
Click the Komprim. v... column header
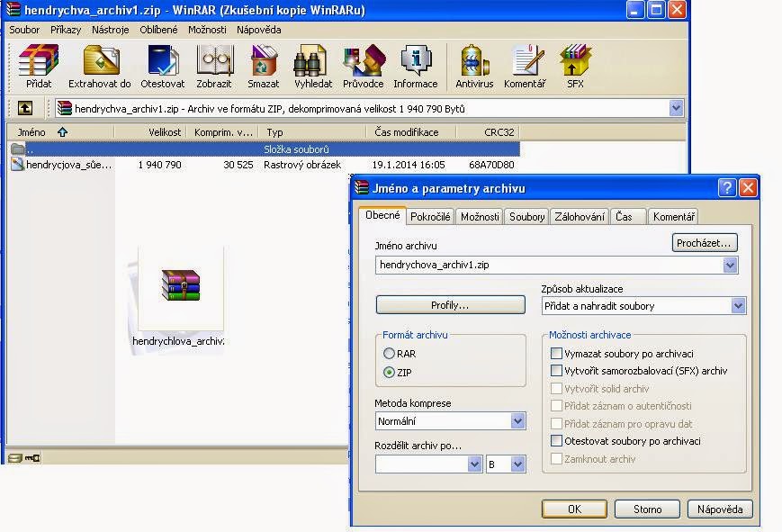point(222,132)
